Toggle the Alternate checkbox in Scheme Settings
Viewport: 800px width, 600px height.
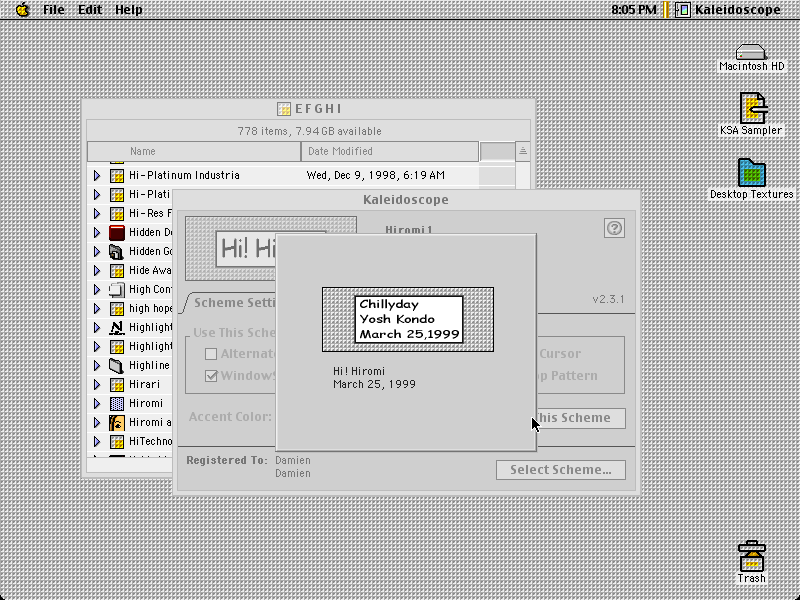(x=211, y=354)
